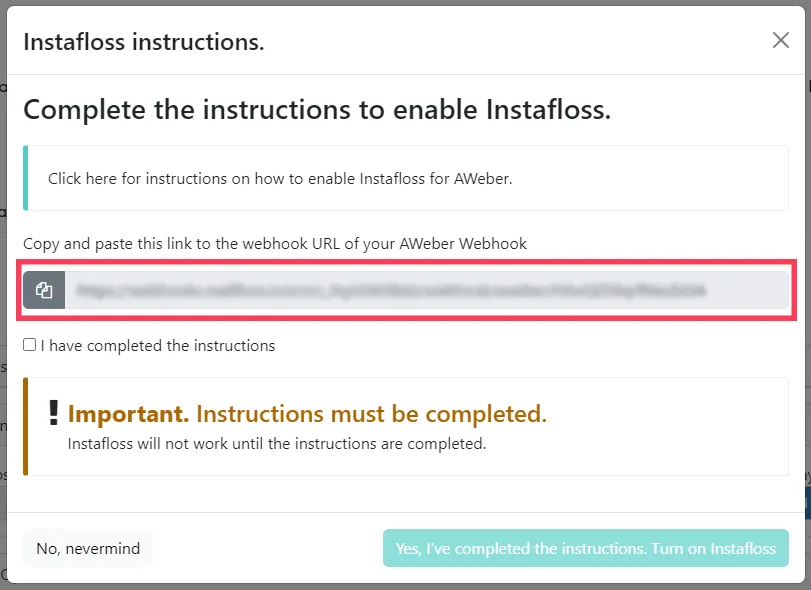Click the teal-bordered AWeber info box
The image size is (811, 590).
pyautogui.click(x=406, y=178)
